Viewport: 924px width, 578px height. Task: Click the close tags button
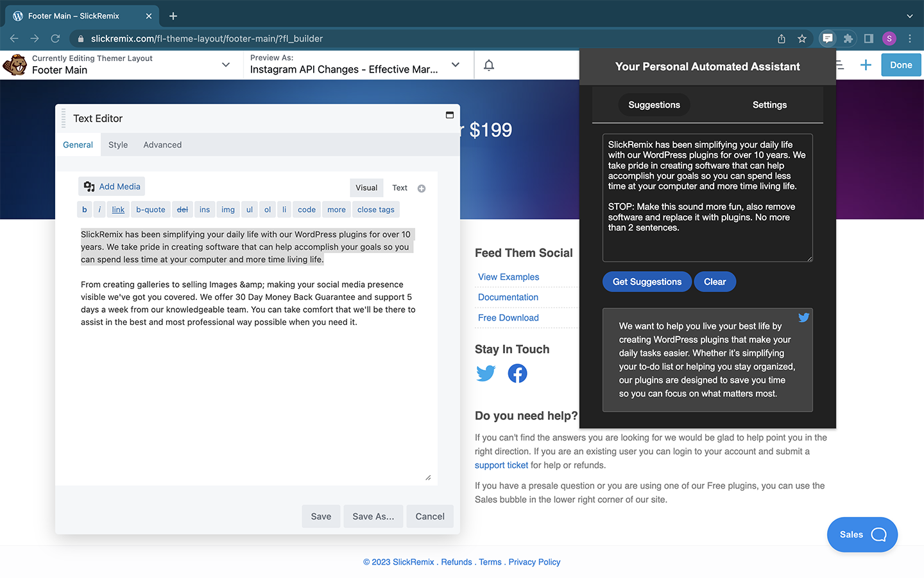click(376, 209)
